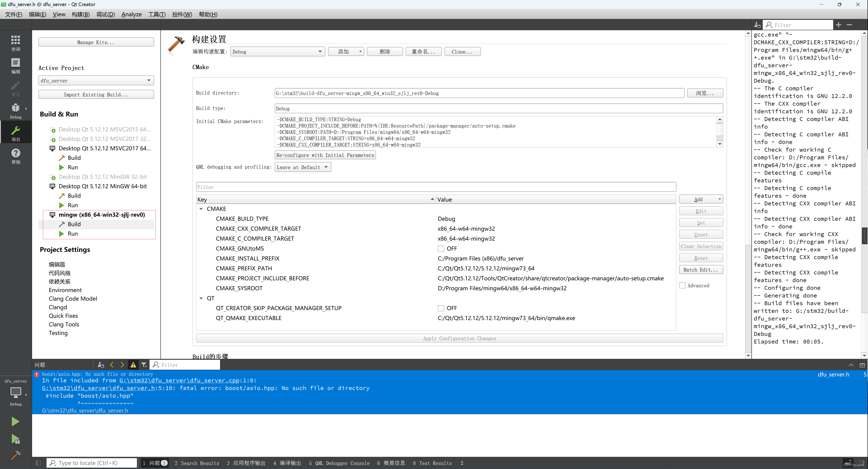This screenshot has height=469, width=868.
Task: Collapse the CMAKE group in key table
Action: [201, 209]
